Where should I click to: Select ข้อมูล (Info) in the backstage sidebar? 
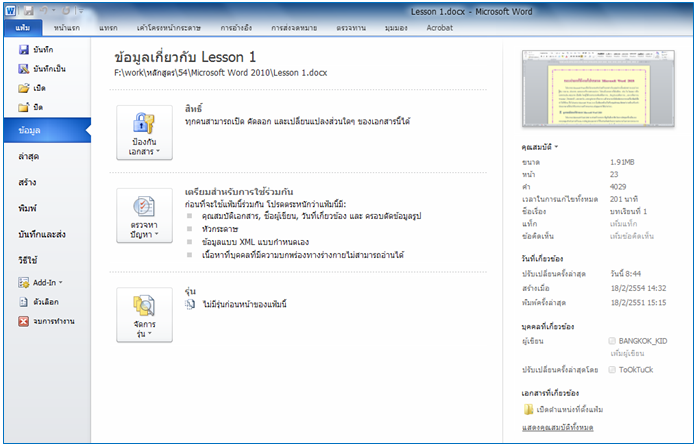(x=47, y=130)
